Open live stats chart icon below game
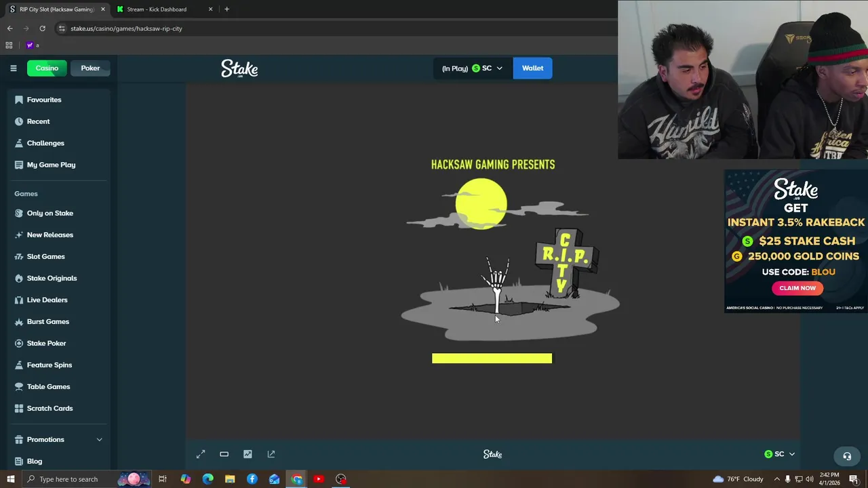The image size is (868, 488). (x=248, y=454)
